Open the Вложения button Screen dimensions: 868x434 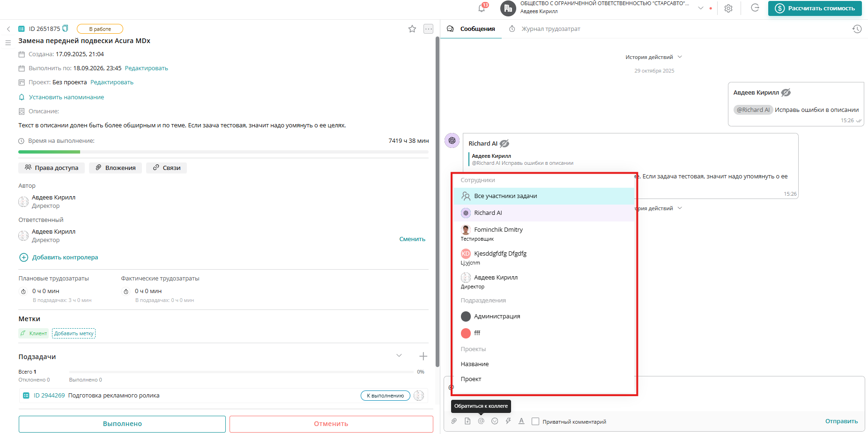point(115,168)
